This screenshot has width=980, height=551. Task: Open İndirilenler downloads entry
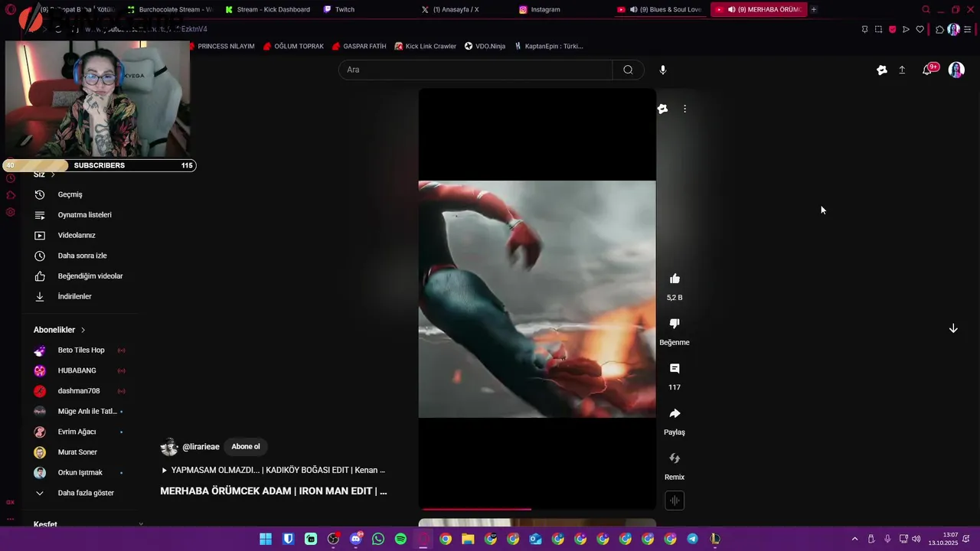(80, 296)
